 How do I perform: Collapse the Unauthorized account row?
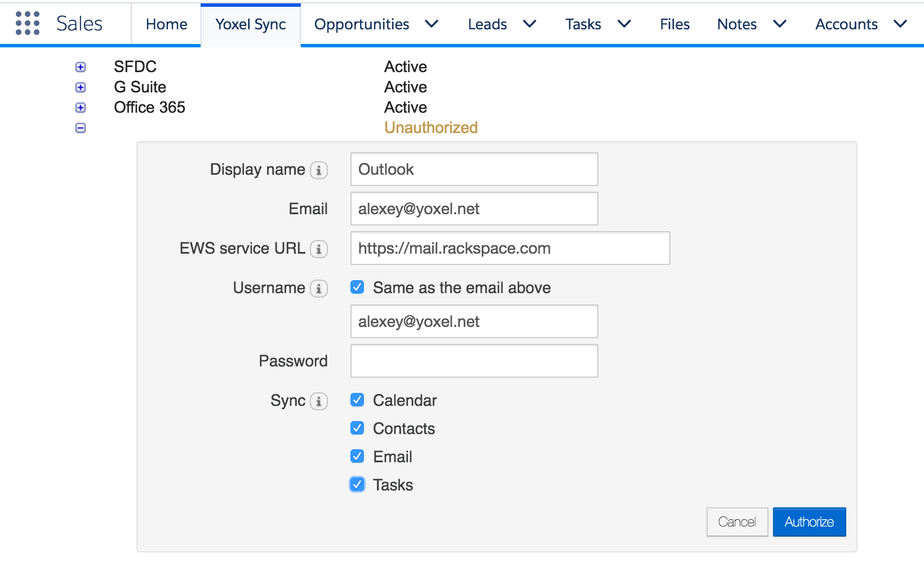tap(81, 128)
